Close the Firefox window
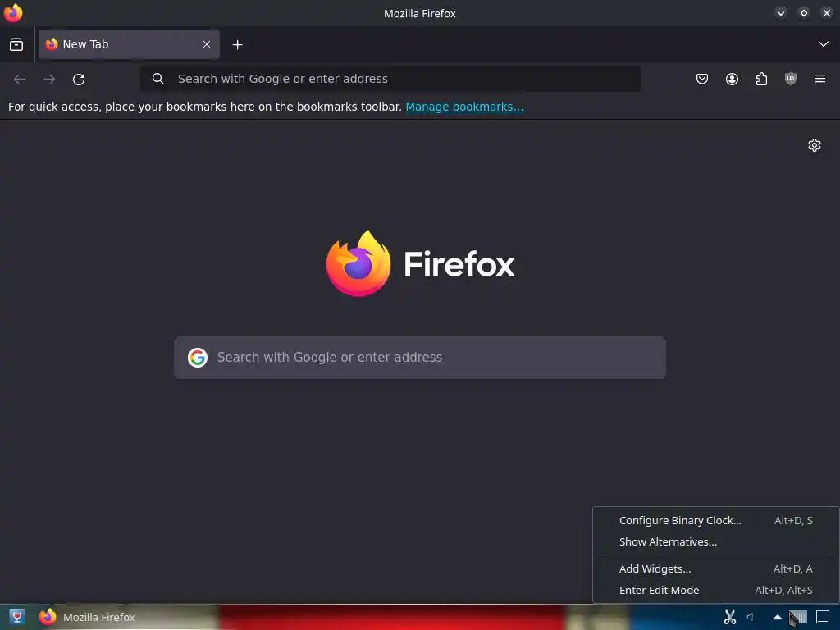 click(827, 13)
